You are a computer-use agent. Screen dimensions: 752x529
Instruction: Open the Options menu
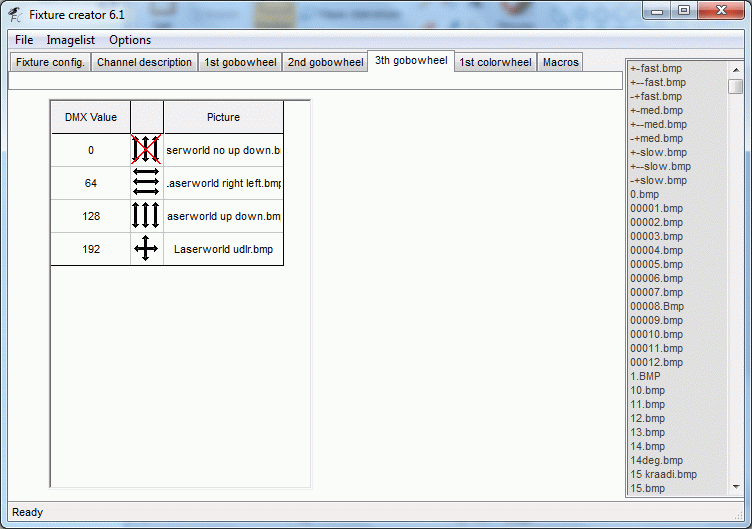[130, 40]
